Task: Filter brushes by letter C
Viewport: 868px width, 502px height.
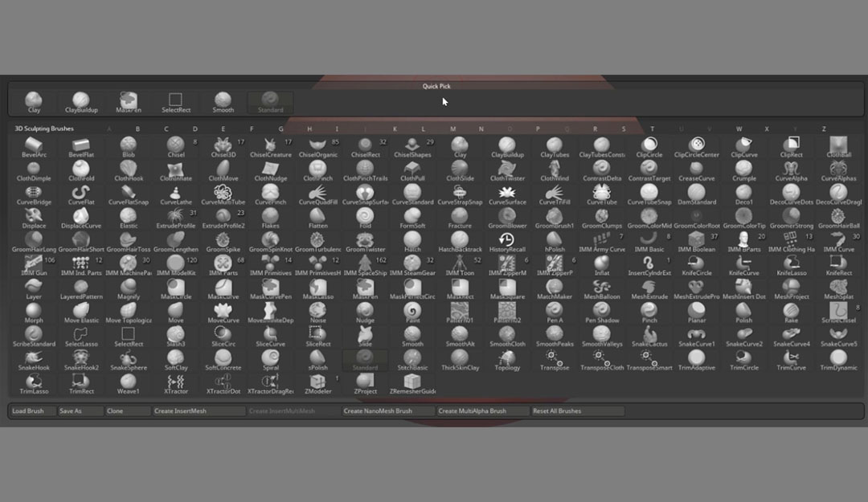Action: 166,129
